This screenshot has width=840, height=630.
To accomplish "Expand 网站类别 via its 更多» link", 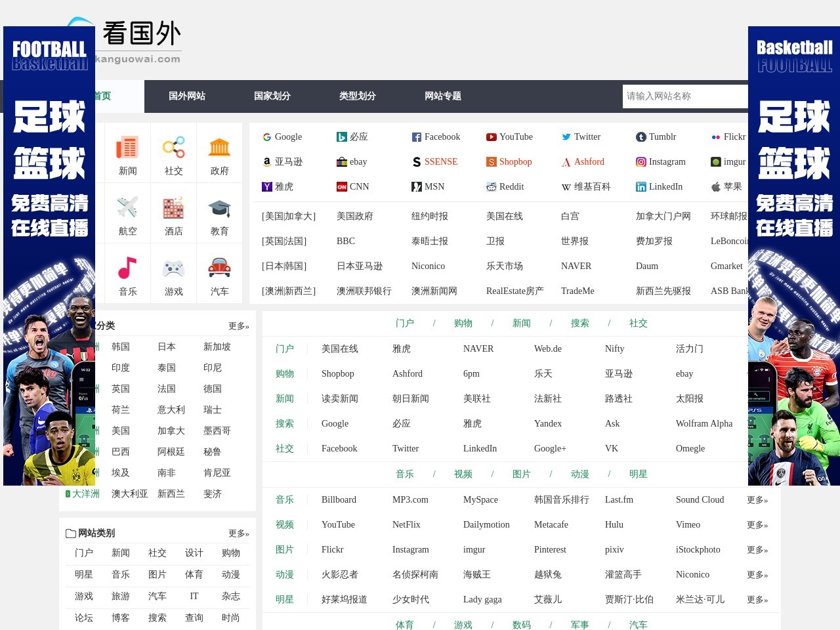I will (238, 533).
